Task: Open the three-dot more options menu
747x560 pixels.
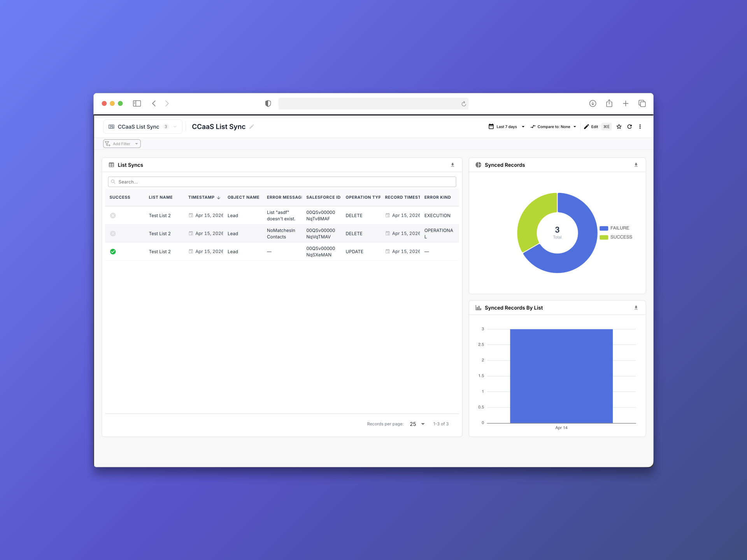Action: tap(640, 127)
